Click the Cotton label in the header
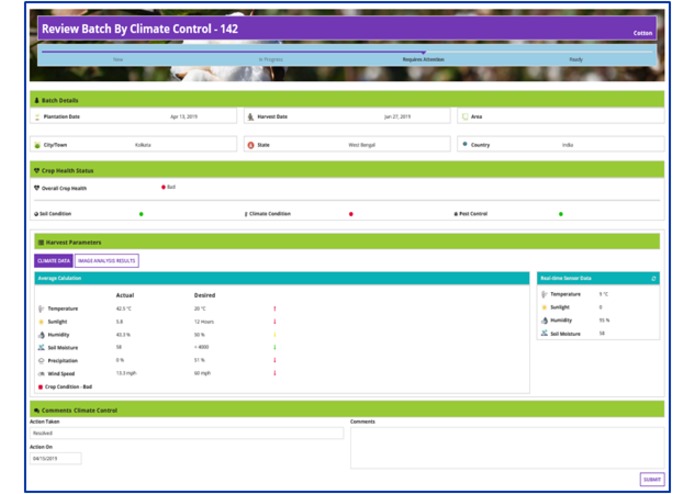 pyautogui.click(x=643, y=33)
